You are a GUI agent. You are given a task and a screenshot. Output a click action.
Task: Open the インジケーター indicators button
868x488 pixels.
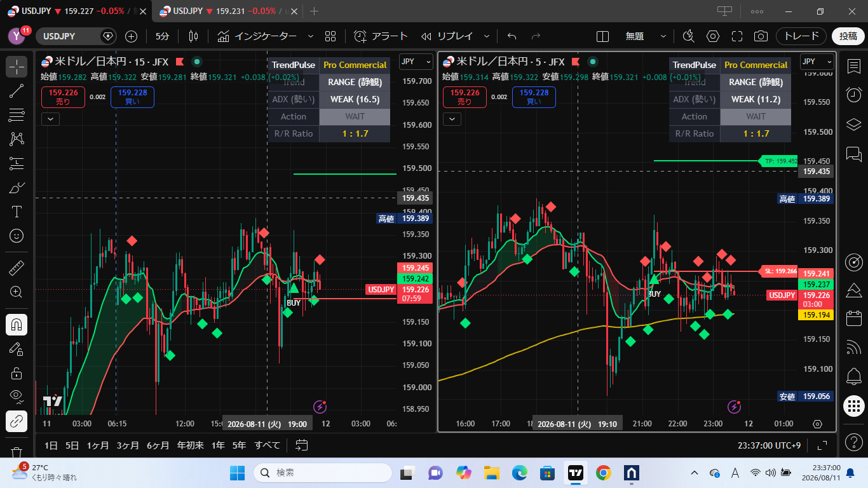[x=257, y=36]
